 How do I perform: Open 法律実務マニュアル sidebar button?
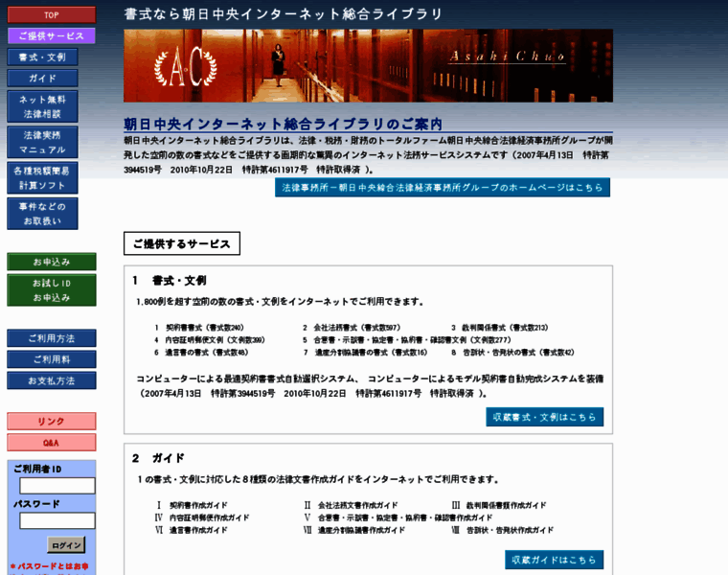point(42,142)
